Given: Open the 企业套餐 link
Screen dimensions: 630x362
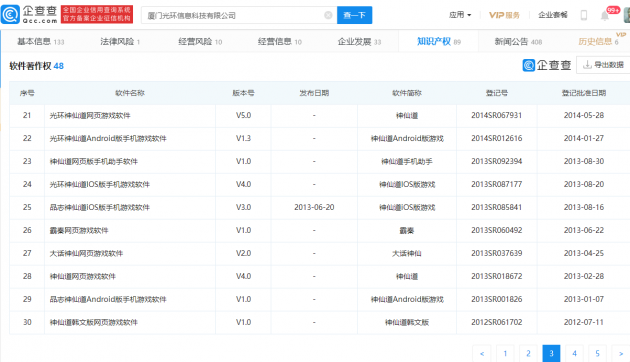Looking at the screenshot, I should (553, 15).
